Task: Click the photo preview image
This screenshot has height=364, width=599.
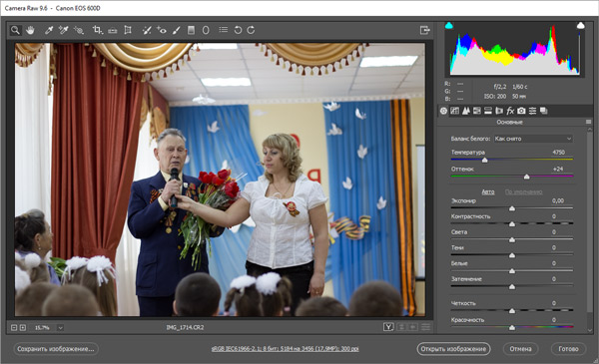Action: click(220, 180)
